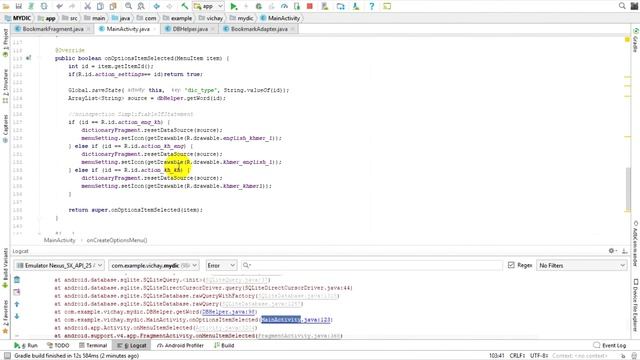Click the Save All toolbar icon
The image size is (640, 360).
18,6
